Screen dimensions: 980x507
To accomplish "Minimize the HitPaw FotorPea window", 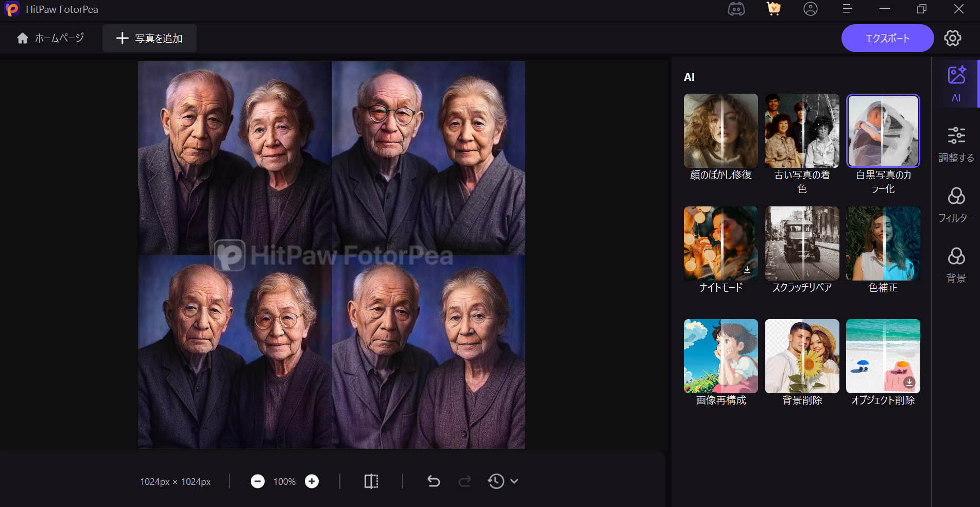I will (x=885, y=9).
